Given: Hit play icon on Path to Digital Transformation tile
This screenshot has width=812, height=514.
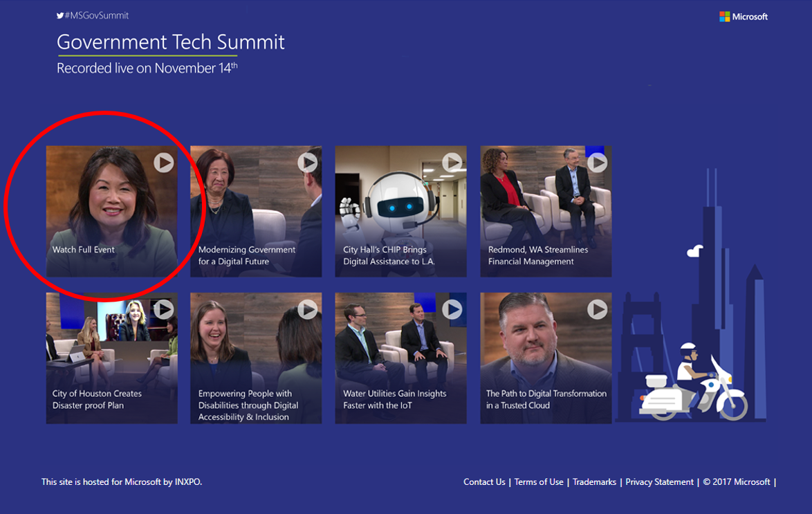Looking at the screenshot, I should point(597,309).
